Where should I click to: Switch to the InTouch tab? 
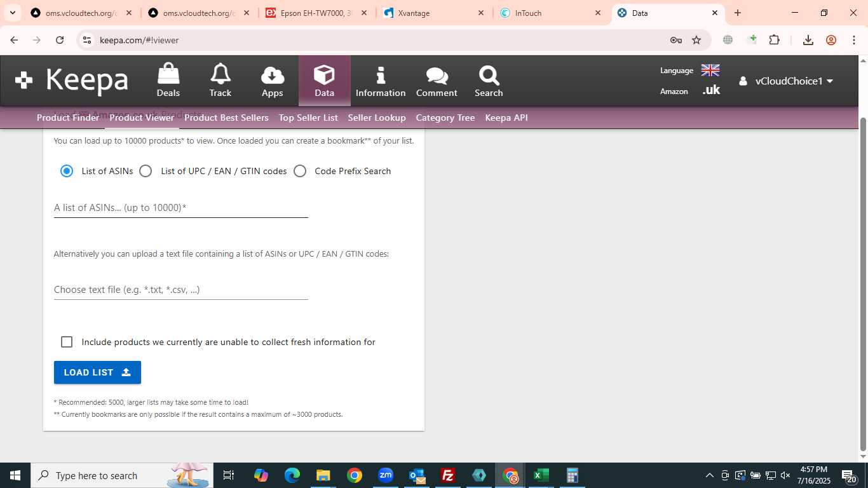point(552,13)
